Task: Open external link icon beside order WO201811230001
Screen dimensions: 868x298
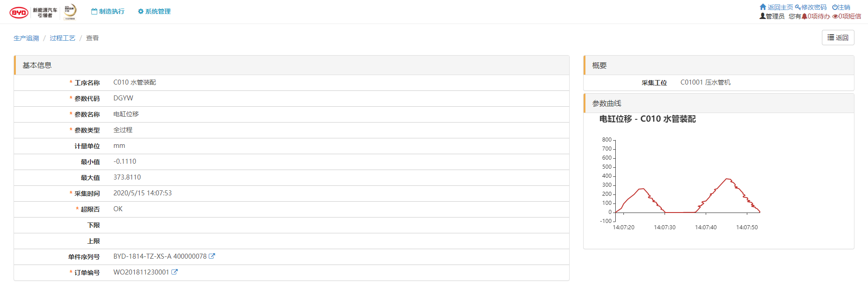Action: click(x=175, y=272)
